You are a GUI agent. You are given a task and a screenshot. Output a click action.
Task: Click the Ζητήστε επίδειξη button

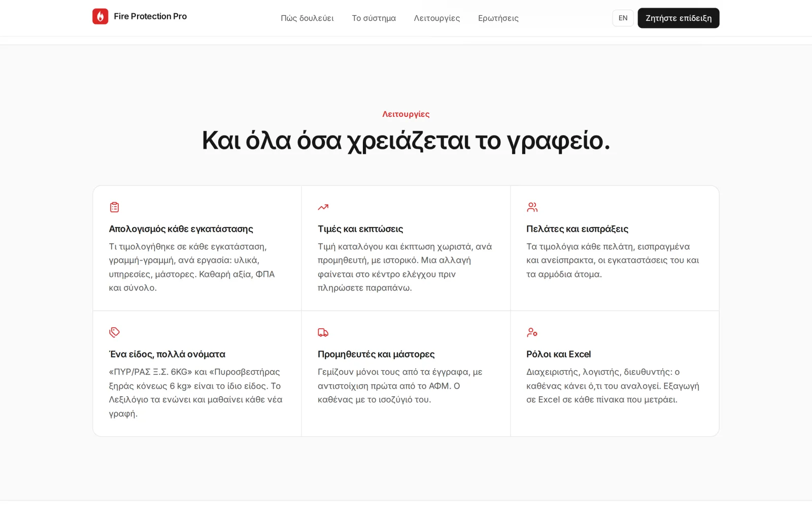(x=679, y=18)
